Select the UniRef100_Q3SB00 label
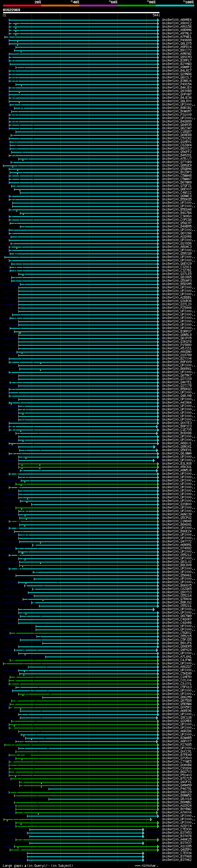Viewport: 197px width, 868px height. point(177,504)
